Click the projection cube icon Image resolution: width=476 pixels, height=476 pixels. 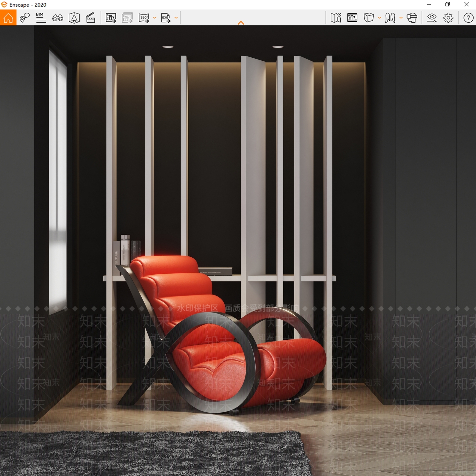point(369,18)
